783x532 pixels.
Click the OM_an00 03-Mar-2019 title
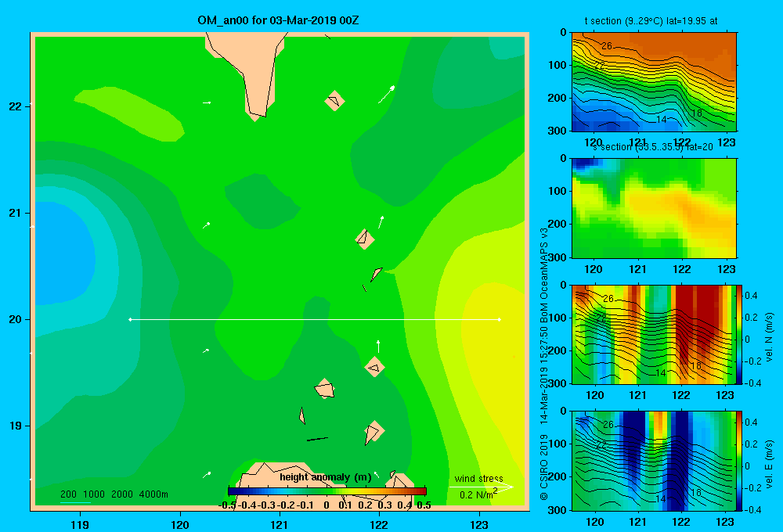point(278,20)
